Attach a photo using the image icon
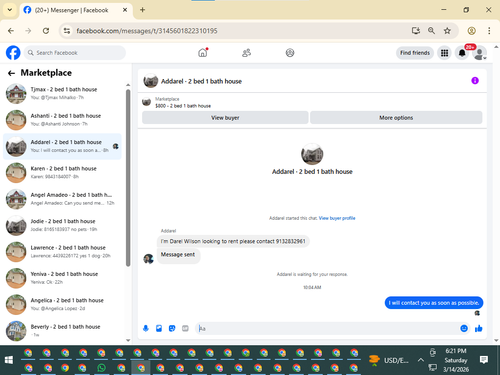 pos(159,328)
